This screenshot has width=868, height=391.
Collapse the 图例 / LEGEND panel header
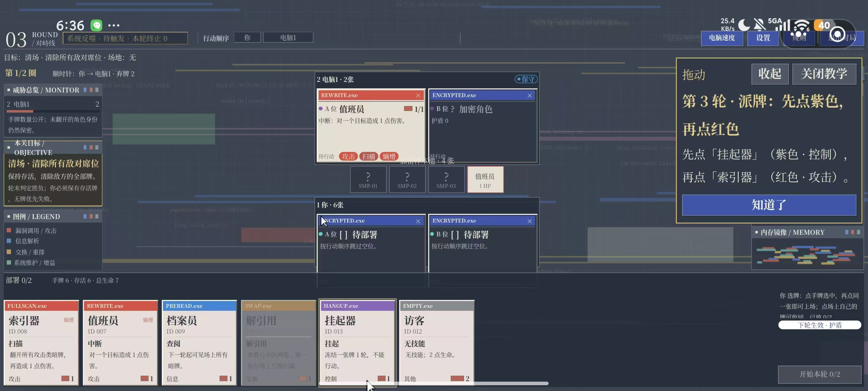(53, 217)
